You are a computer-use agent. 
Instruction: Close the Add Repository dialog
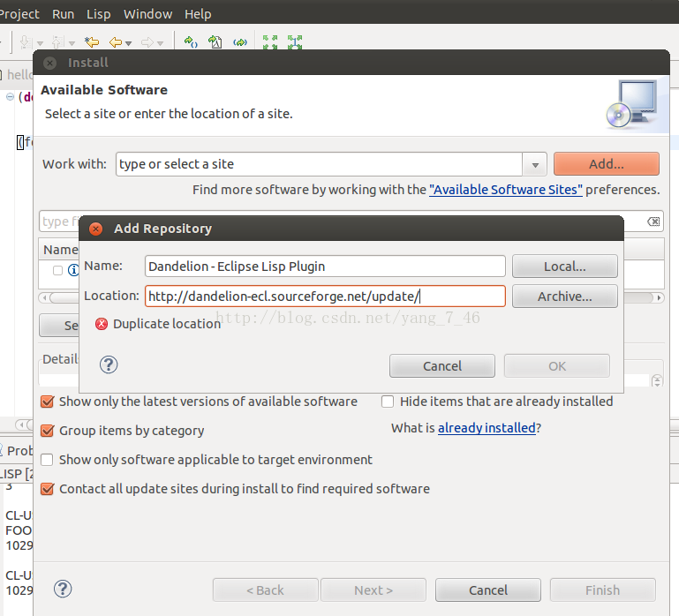coord(95,229)
